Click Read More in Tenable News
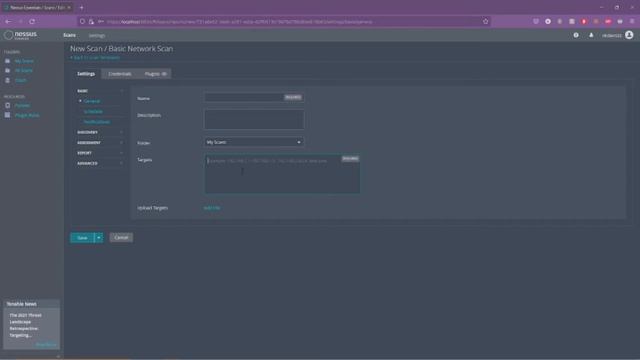The image size is (640, 360). [x=46, y=344]
